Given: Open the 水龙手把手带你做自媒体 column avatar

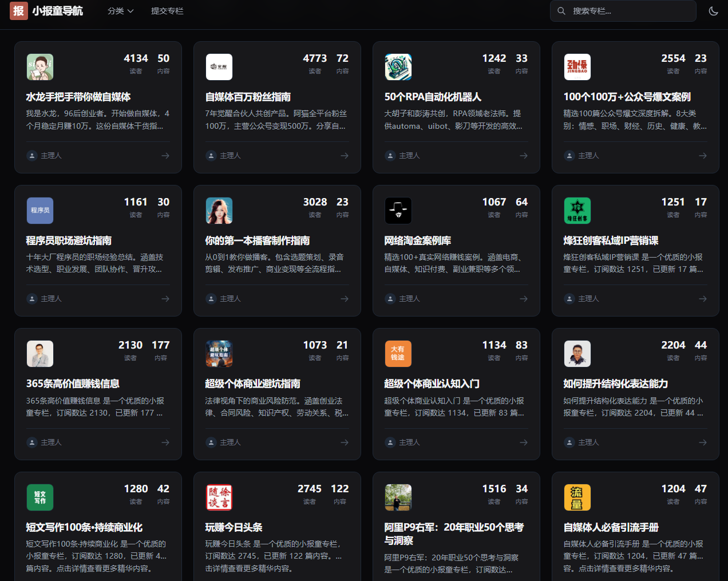Looking at the screenshot, I should tap(40, 67).
